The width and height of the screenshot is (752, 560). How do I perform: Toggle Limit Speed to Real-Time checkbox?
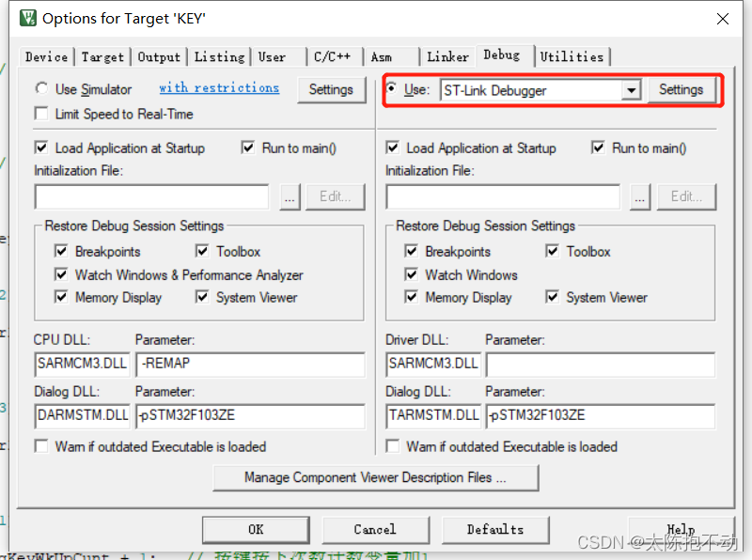[x=41, y=114]
